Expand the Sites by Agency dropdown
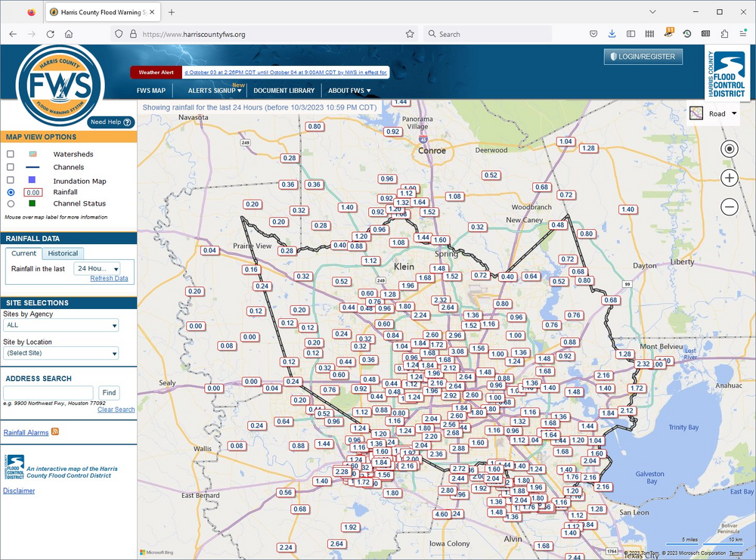This screenshot has height=560, width=756. click(x=61, y=326)
